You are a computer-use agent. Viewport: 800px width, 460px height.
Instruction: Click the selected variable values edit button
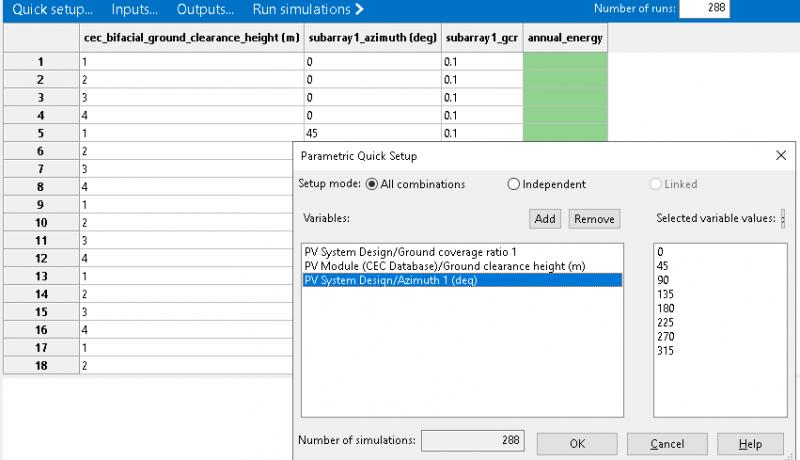783,218
